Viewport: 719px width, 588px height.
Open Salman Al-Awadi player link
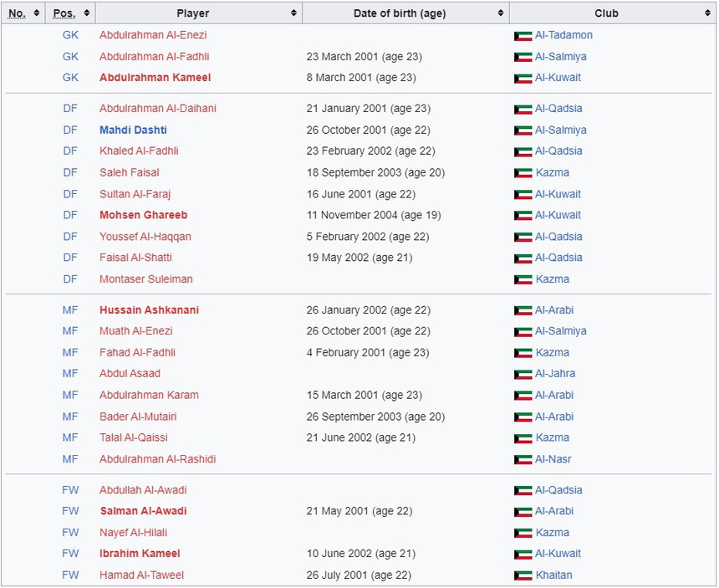click(143, 511)
